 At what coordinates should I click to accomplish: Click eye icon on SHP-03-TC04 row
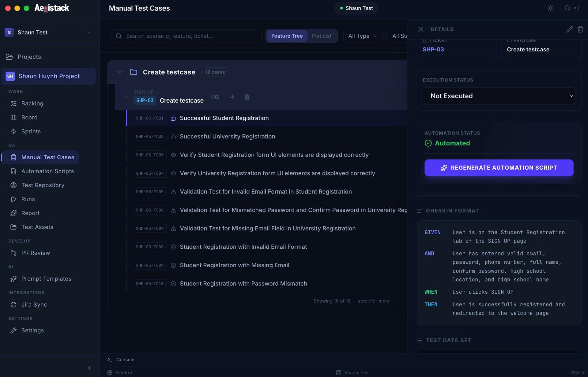pyautogui.click(x=173, y=173)
